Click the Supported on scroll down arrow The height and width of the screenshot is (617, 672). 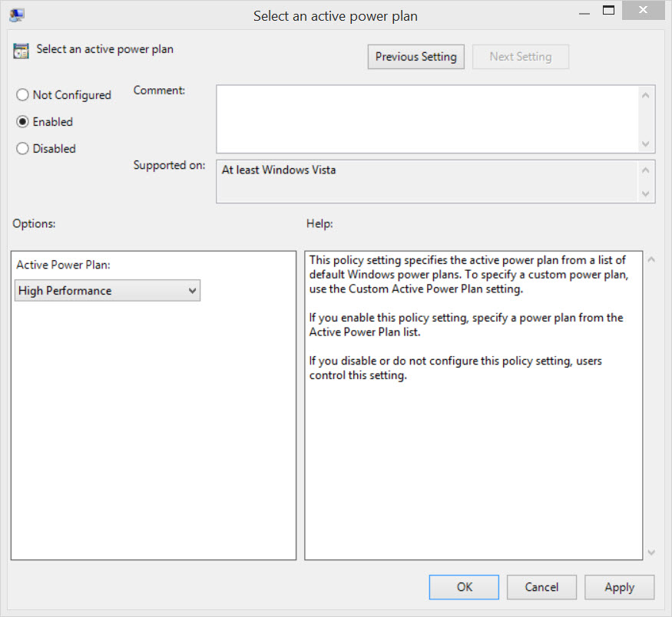pyautogui.click(x=646, y=193)
